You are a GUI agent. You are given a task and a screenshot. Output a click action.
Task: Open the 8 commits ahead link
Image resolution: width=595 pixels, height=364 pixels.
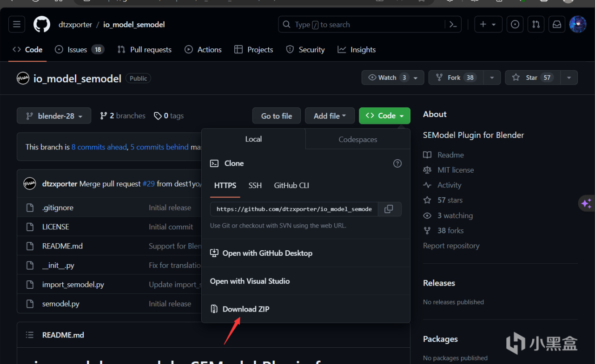pos(99,147)
